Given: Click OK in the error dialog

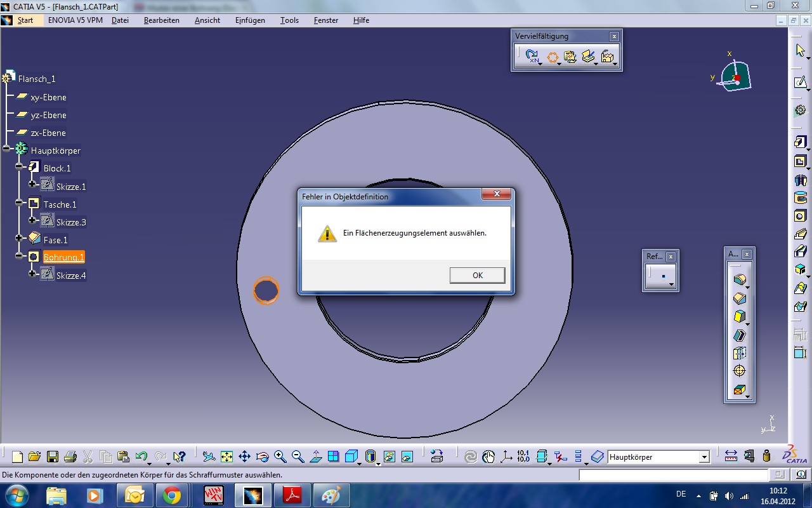Looking at the screenshot, I should (x=477, y=275).
